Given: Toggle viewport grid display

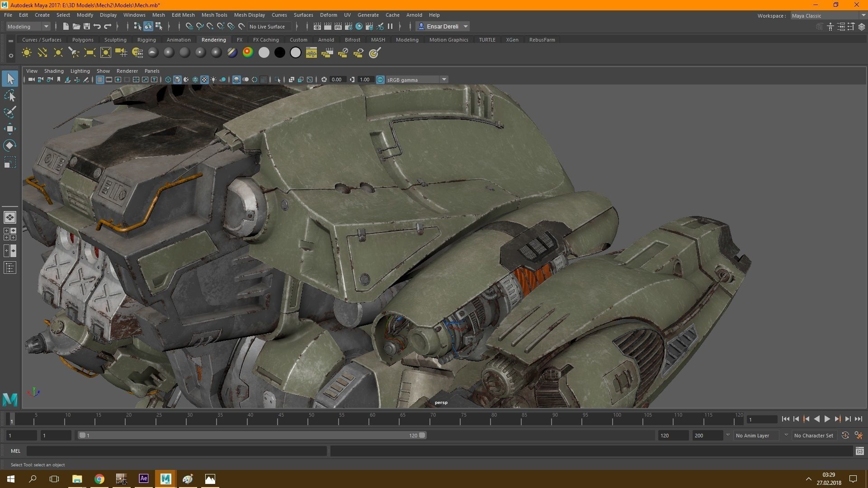Looking at the screenshot, I should (x=100, y=80).
